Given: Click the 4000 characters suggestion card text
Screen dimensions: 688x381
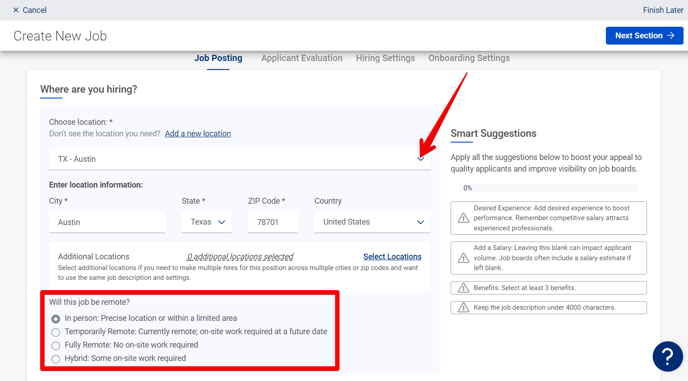Looking at the screenshot, I should tap(545, 308).
